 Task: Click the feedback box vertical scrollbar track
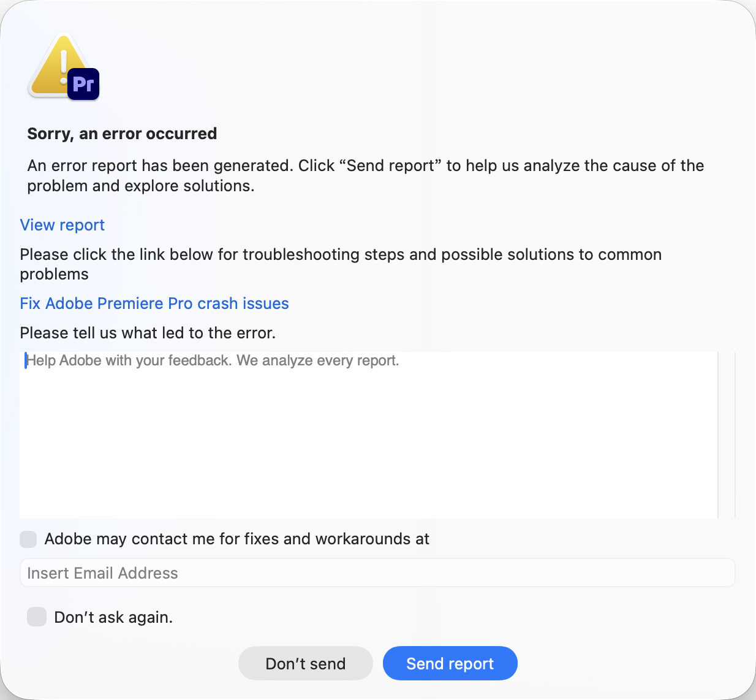(x=727, y=435)
